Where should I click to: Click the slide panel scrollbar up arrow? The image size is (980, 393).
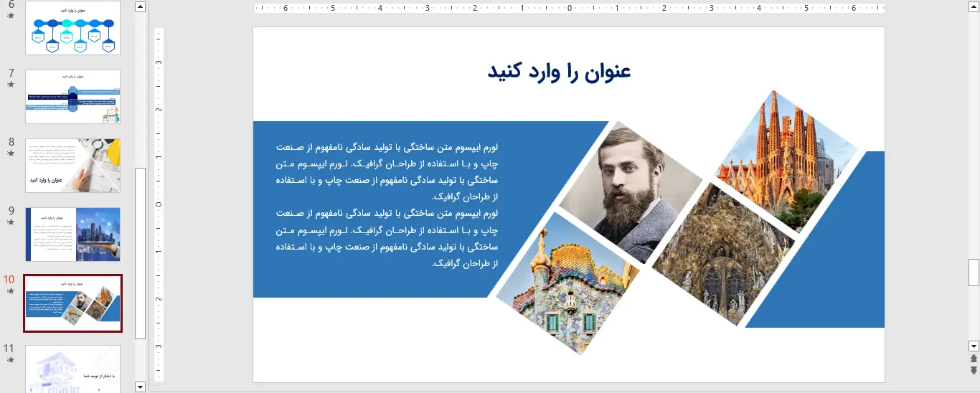tap(140, 7)
